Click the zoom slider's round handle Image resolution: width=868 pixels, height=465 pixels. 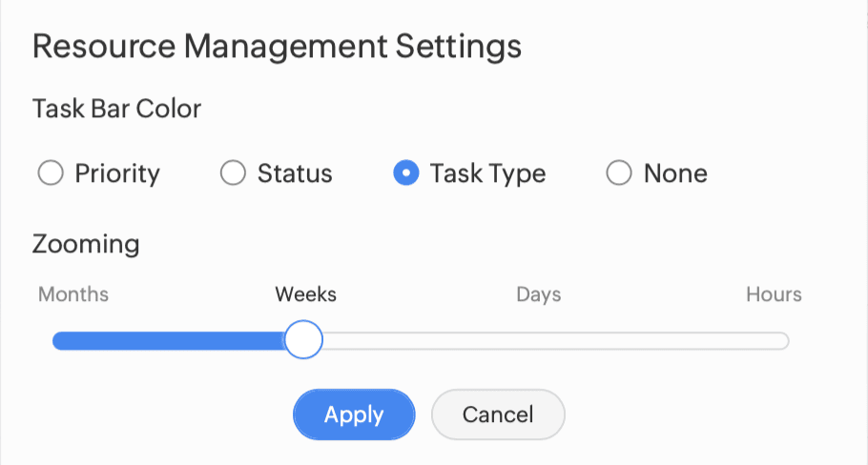click(304, 340)
